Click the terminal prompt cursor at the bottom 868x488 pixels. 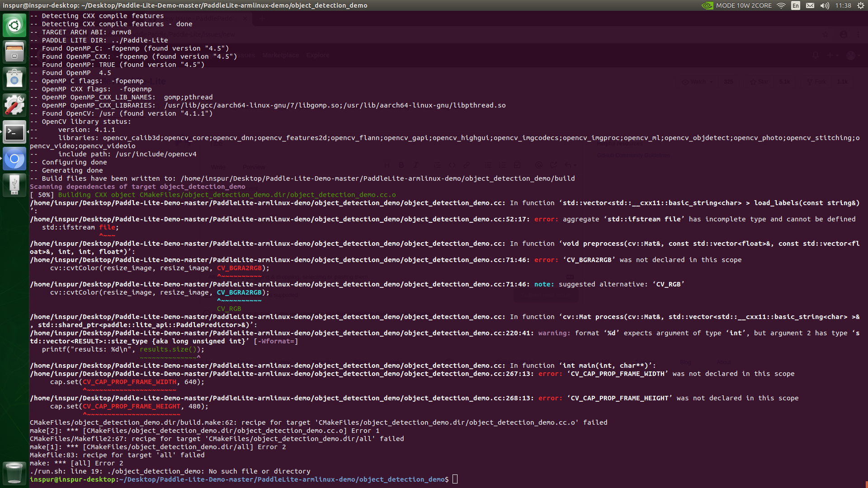click(x=455, y=479)
